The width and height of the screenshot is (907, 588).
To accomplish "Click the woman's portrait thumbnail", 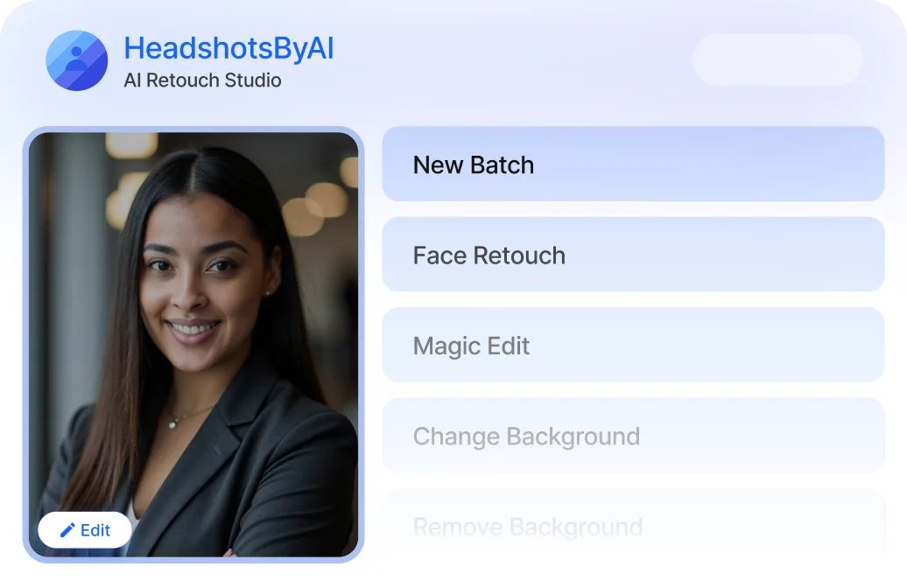I will [x=193, y=343].
